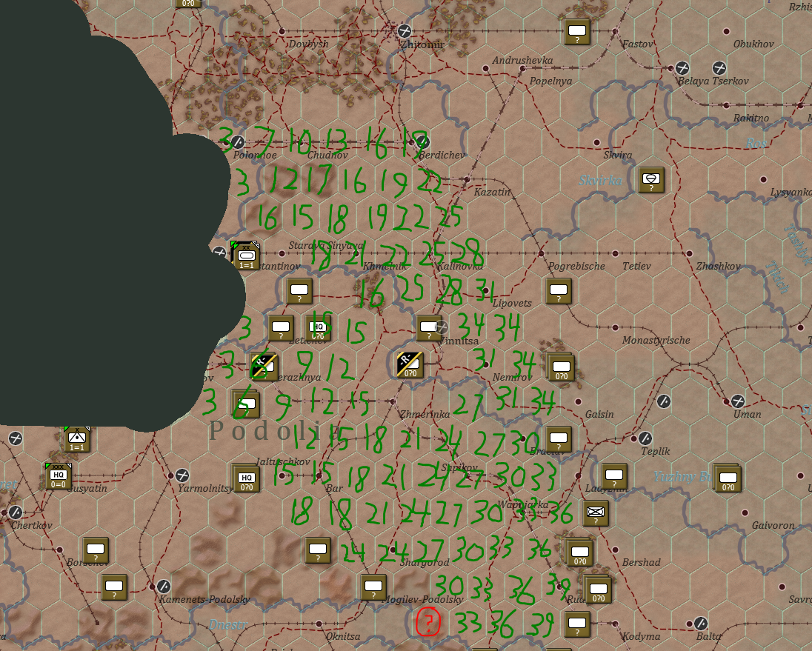812x651 pixels.
Task: Select the 1=1 mountain brigade counter
Action: point(76,439)
